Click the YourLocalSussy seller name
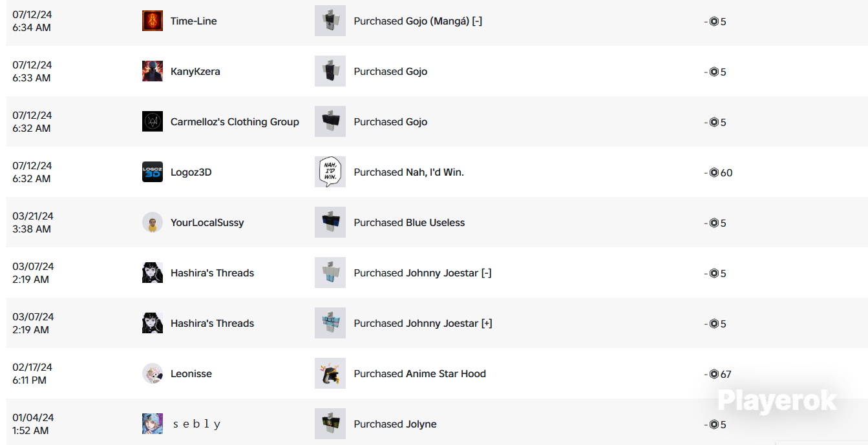This screenshot has height=445, width=868. pos(207,222)
